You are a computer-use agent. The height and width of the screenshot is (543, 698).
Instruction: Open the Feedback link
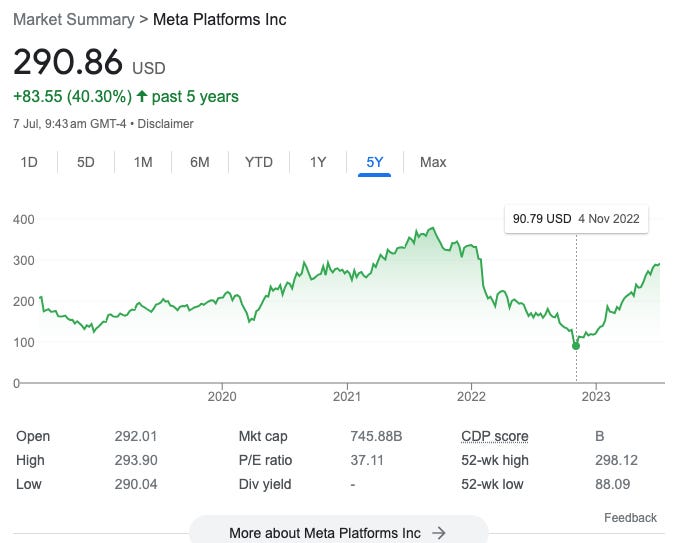point(630,518)
